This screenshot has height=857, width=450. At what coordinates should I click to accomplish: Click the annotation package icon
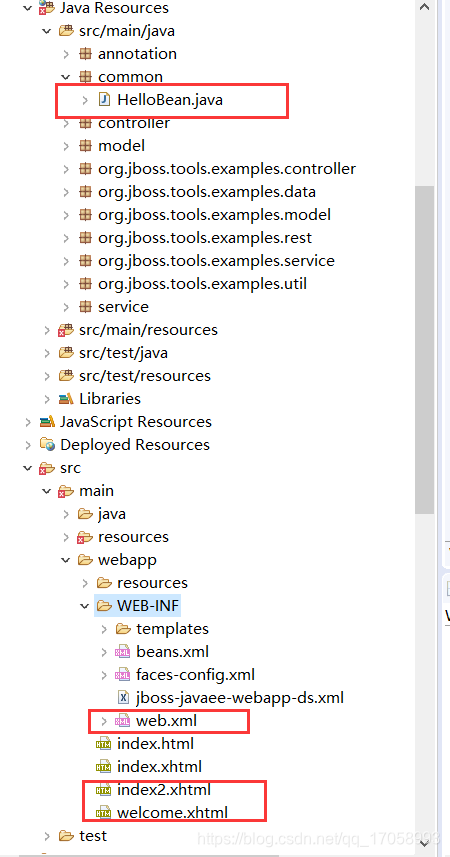click(85, 54)
